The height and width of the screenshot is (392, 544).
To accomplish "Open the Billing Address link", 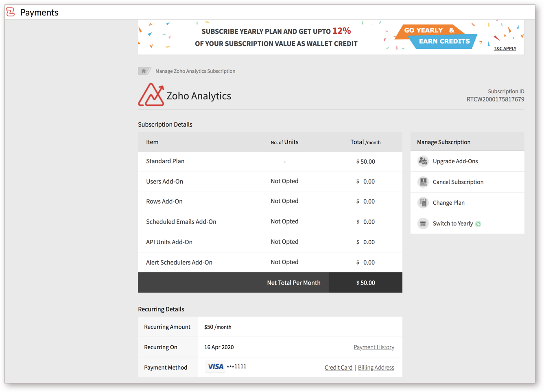I will (x=376, y=367).
